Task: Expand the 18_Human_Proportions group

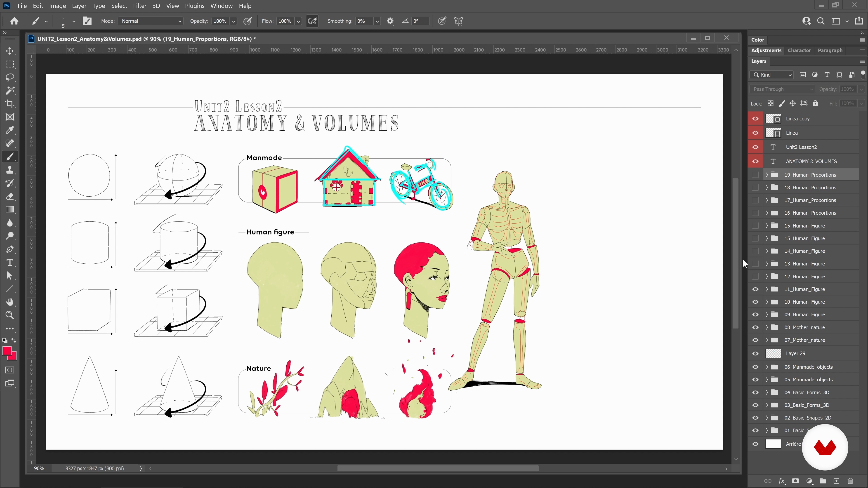Action: pos(767,188)
